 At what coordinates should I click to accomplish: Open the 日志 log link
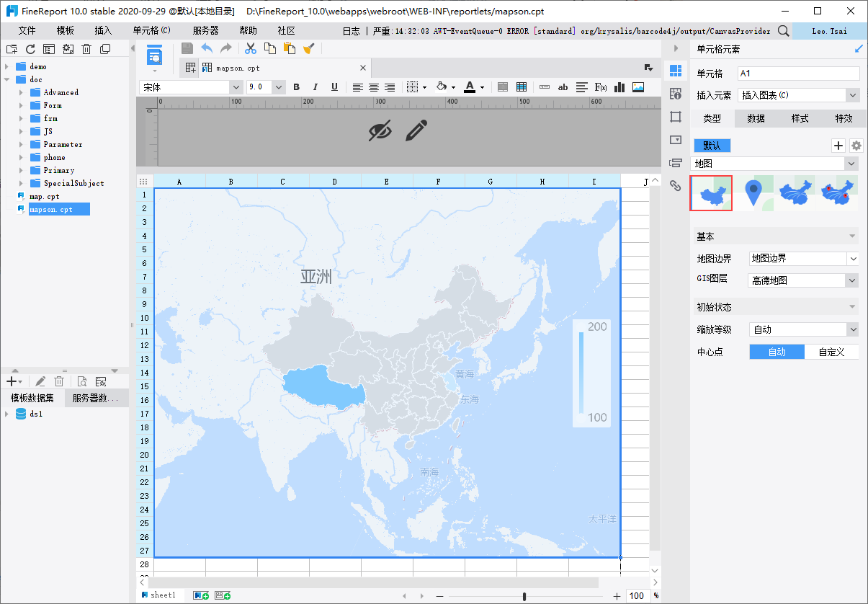click(x=352, y=31)
